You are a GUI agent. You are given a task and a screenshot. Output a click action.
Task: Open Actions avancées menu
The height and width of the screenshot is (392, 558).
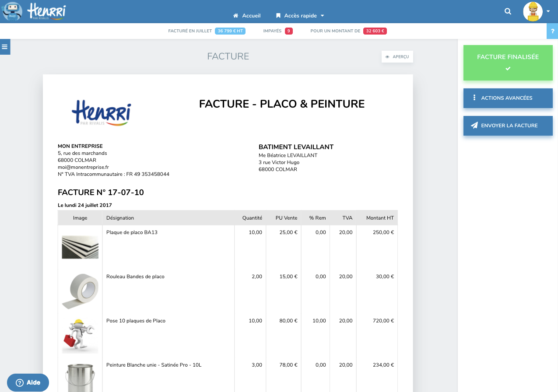[x=508, y=98]
